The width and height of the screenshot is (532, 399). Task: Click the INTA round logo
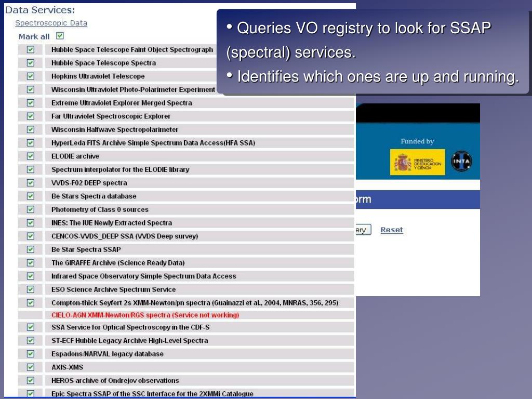pos(461,161)
